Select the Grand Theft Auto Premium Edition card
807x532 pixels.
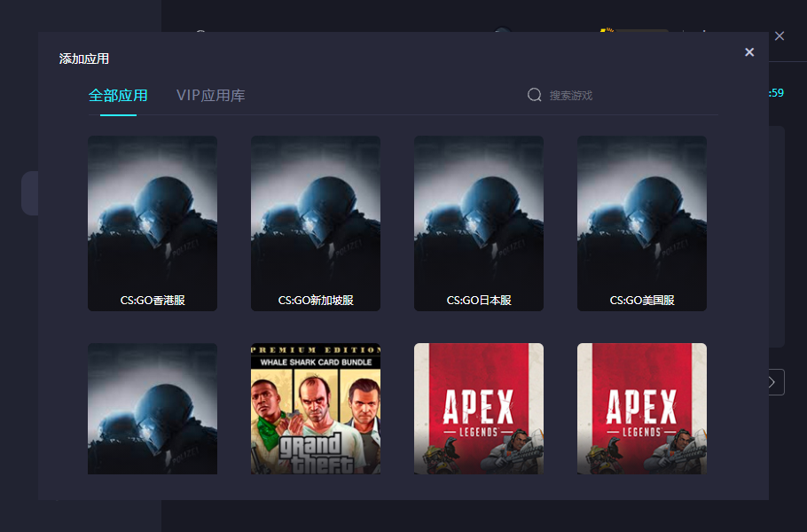(x=316, y=409)
